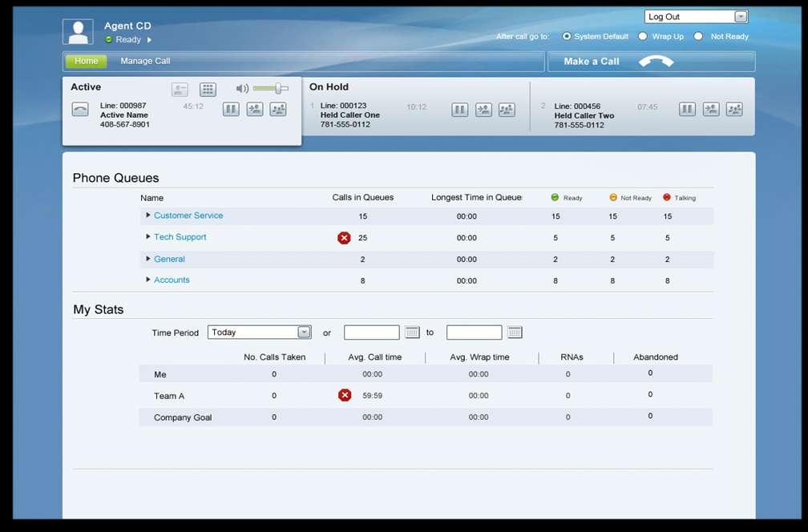Open the General queue link
This screenshot has width=808, height=532.
click(170, 259)
